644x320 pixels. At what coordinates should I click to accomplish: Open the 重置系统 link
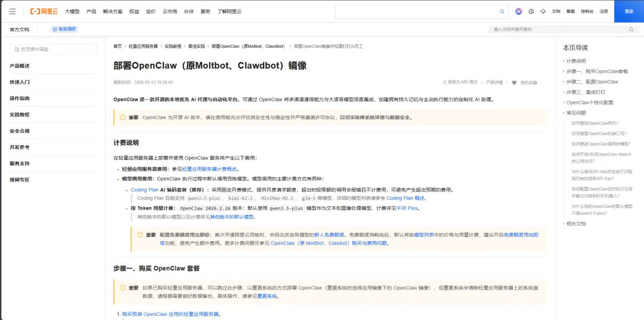click(267, 296)
